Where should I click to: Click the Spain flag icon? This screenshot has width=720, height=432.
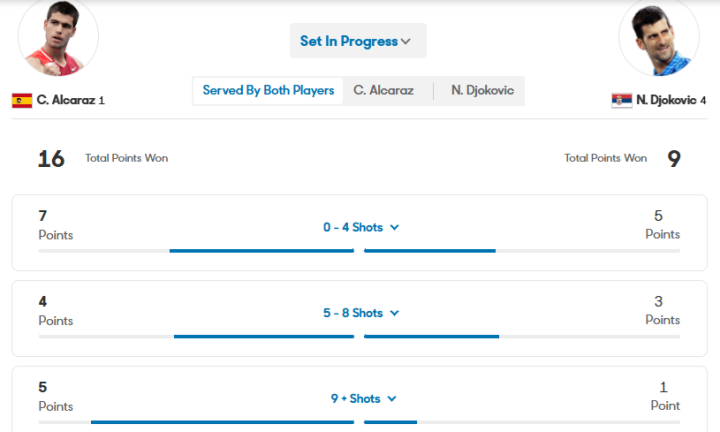pyautogui.click(x=22, y=100)
